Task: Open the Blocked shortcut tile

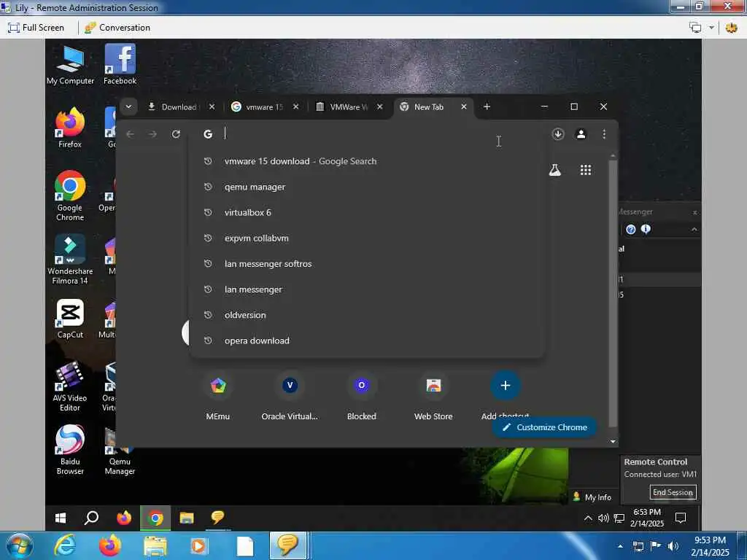Action: (x=362, y=396)
